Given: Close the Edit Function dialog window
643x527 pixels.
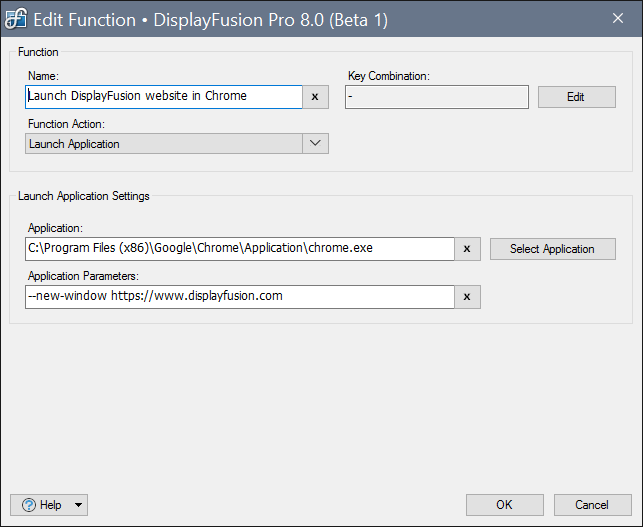Looking at the screenshot, I should tap(616, 19).
